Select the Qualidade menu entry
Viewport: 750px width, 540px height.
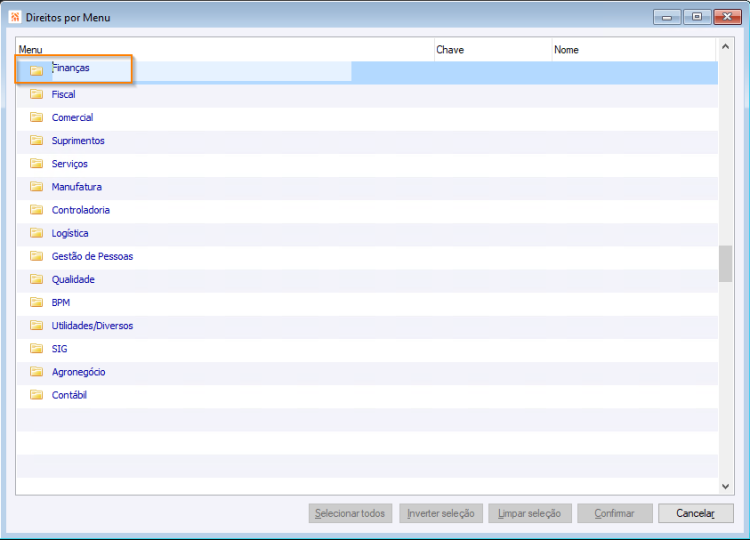coord(73,279)
